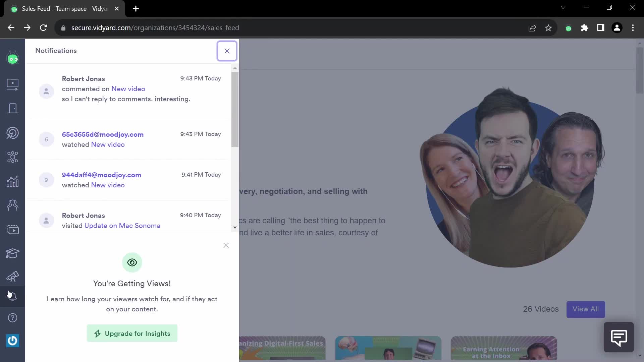This screenshot has height=362, width=644.
Task: Open the door-shaped rooms sidebar icon
Action: tap(13, 108)
